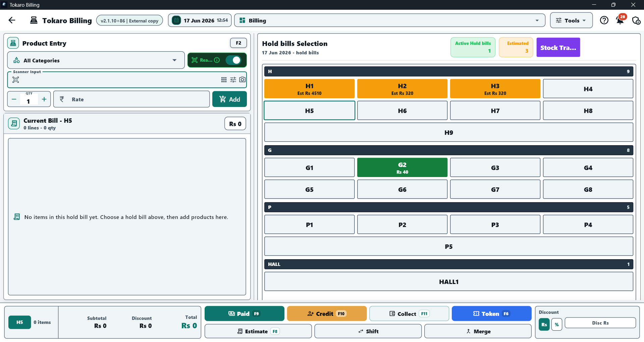
Task: Open the Billing mode dropdown
Action: point(389,20)
